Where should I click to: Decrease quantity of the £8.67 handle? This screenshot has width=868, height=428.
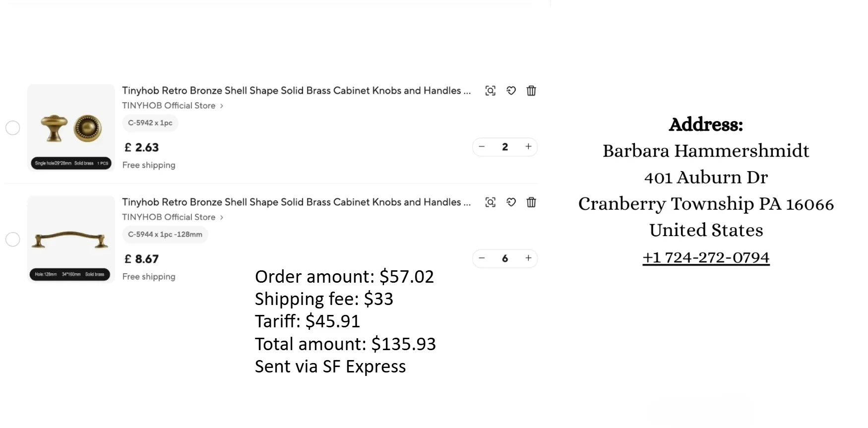click(x=482, y=258)
